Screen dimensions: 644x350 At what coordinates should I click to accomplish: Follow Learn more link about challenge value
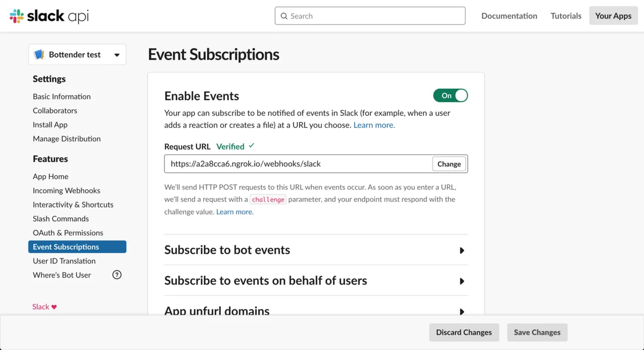(x=235, y=212)
